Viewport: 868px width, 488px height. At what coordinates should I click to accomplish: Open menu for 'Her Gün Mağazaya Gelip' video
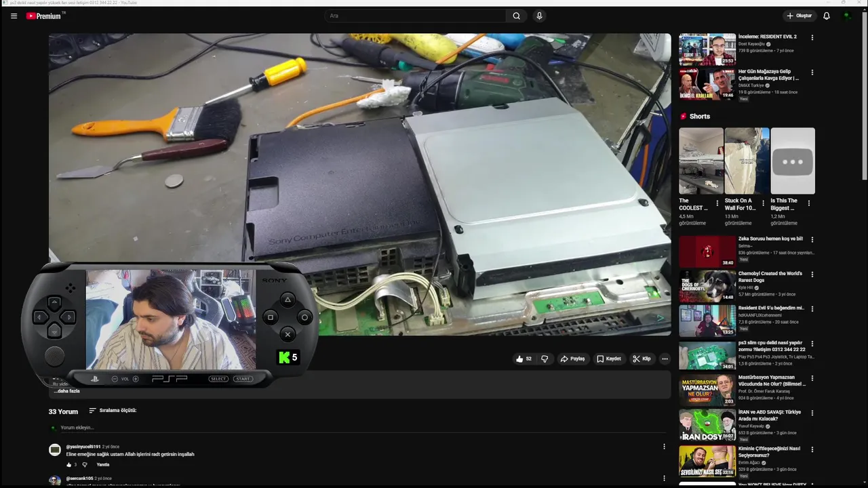tap(812, 73)
